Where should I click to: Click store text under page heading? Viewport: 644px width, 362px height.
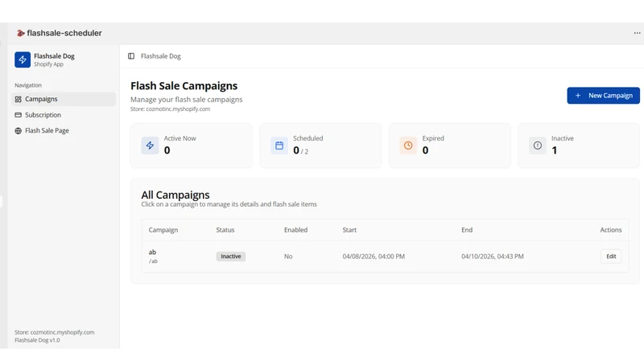pos(170,109)
